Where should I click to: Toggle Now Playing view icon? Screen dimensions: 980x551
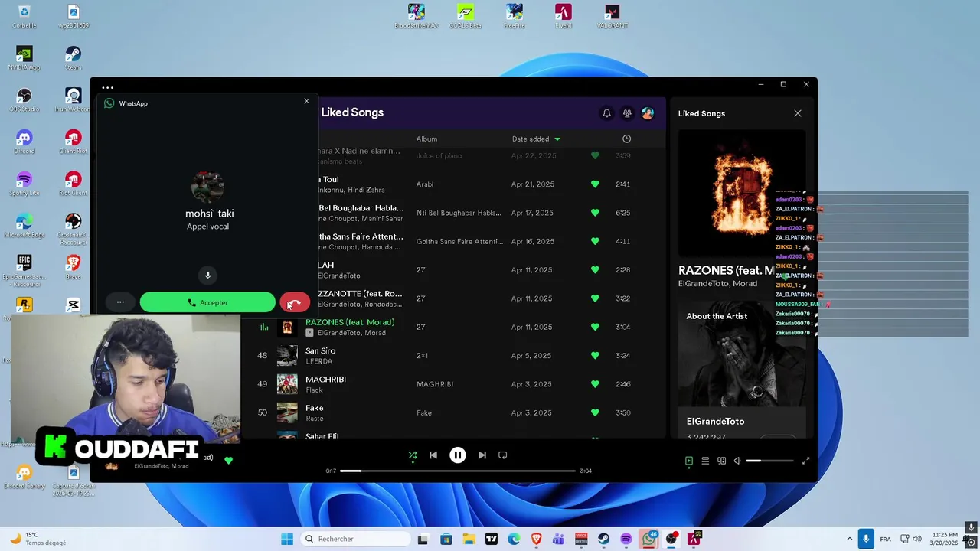point(689,461)
